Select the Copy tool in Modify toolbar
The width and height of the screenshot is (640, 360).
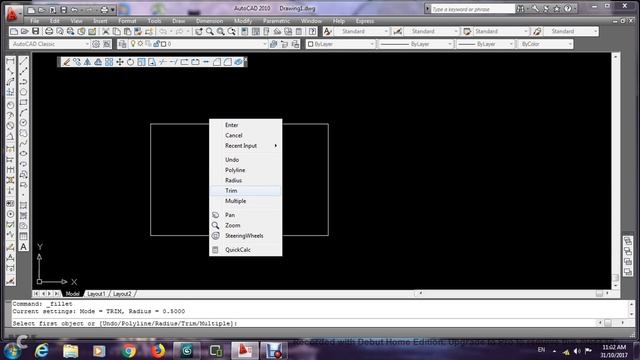coord(77,62)
